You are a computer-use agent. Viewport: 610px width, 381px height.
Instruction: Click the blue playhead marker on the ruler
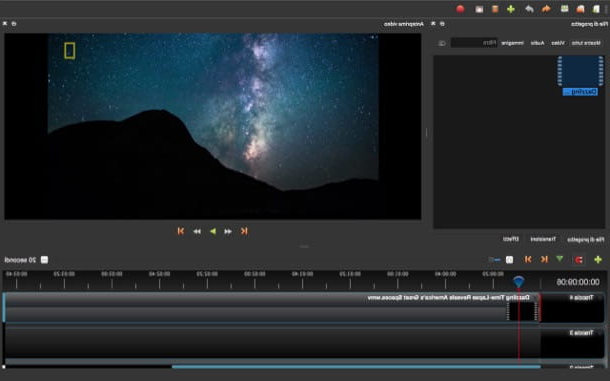coord(518,281)
